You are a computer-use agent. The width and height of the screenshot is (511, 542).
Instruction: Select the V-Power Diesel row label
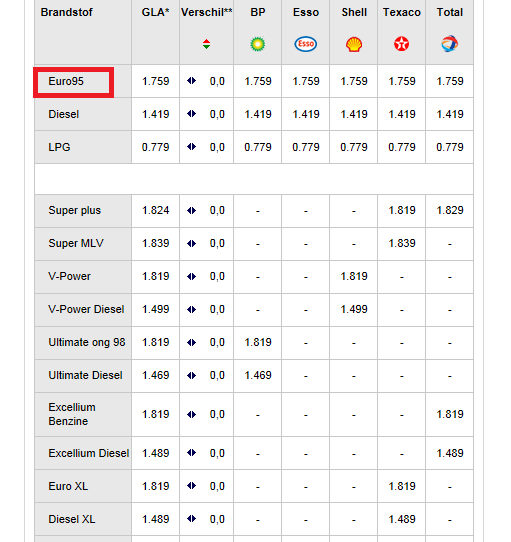[86, 309]
